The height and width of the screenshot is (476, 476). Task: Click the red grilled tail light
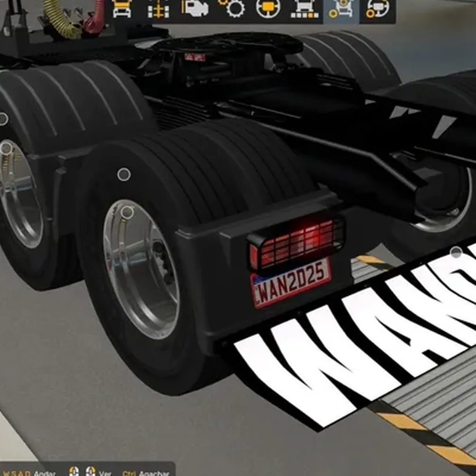(x=296, y=242)
